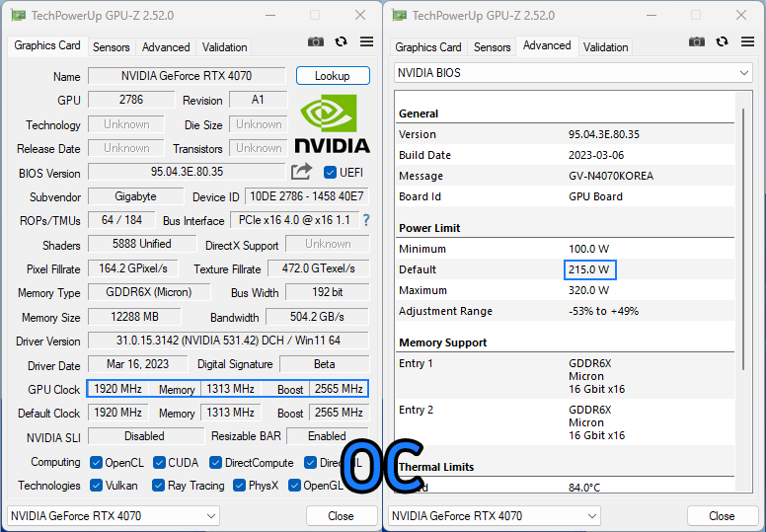The image size is (766, 532).
Task: Switch to the Sensors tab in the left window
Action: (112, 47)
